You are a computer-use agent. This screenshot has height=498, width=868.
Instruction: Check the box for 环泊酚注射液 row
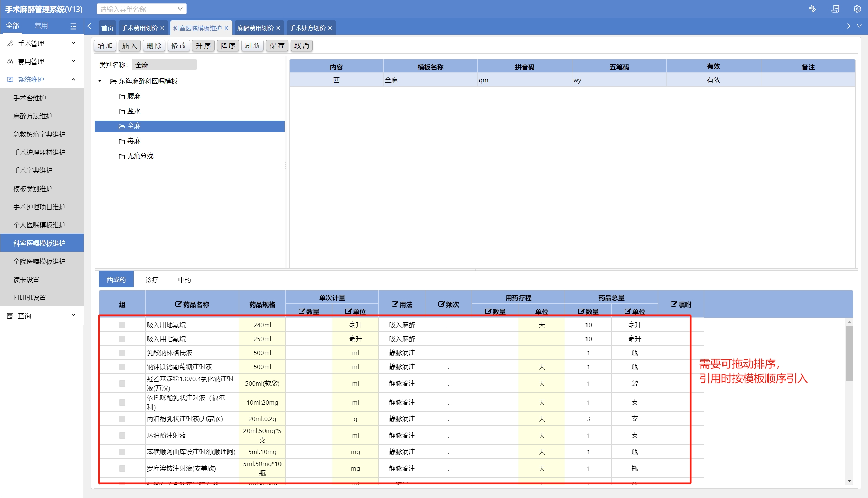pyautogui.click(x=122, y=435)
